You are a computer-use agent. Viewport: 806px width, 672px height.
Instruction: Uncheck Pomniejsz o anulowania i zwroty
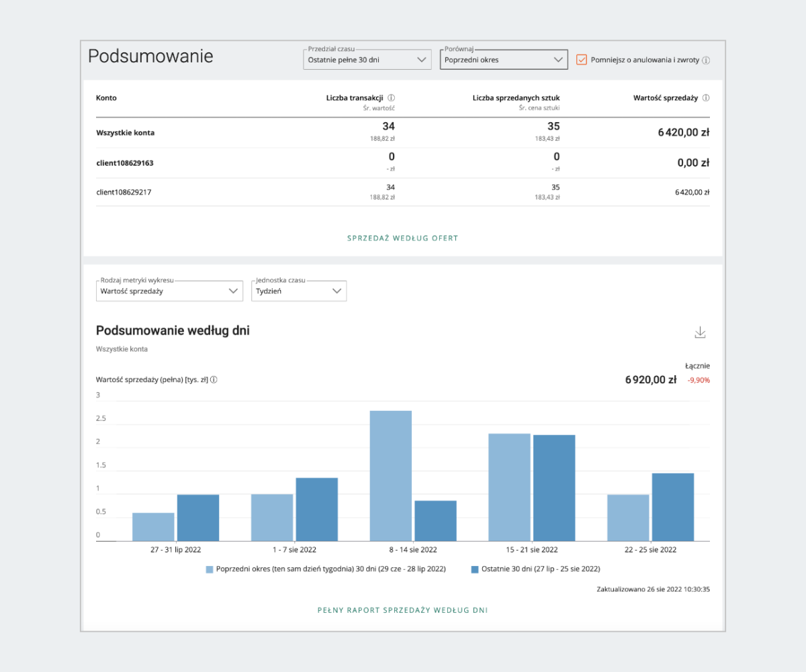click(582, 60)
